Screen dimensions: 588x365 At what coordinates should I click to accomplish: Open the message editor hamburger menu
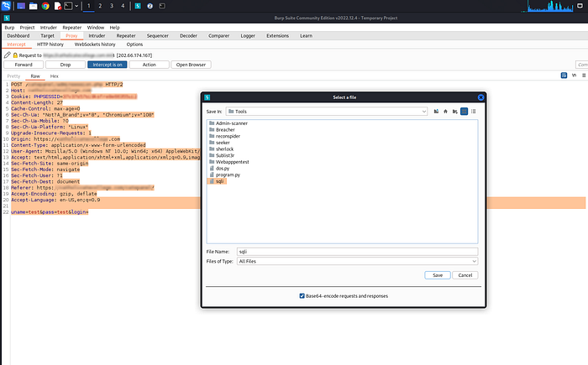coord(584,76)
